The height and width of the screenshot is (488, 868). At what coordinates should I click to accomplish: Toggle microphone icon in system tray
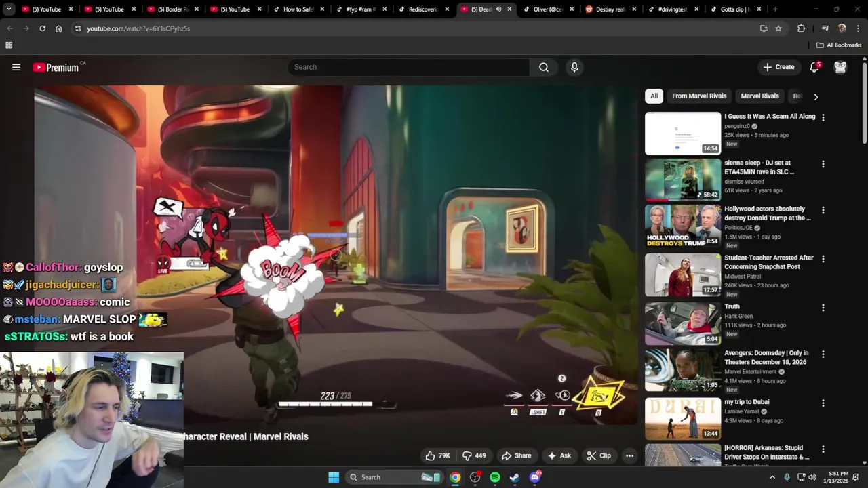pyautogui.click(x=787, y=477)
